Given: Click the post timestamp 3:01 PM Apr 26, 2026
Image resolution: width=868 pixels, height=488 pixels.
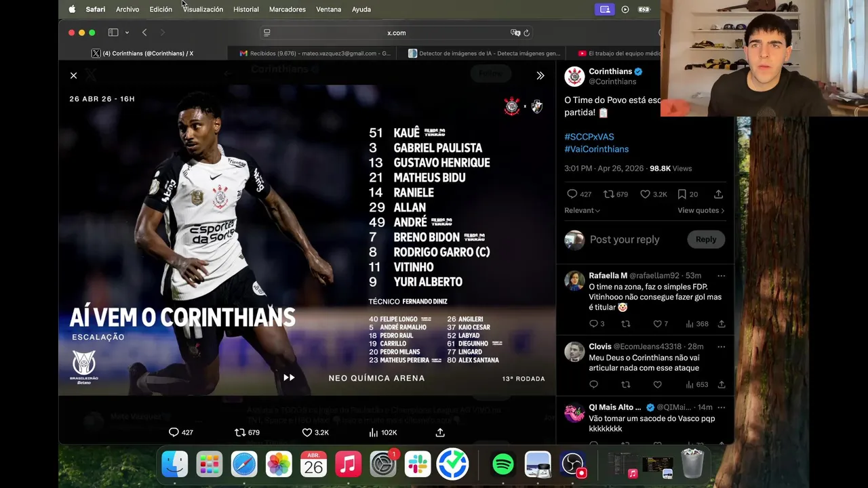Looking at the screenshot, I should click(x=606, y=169).
